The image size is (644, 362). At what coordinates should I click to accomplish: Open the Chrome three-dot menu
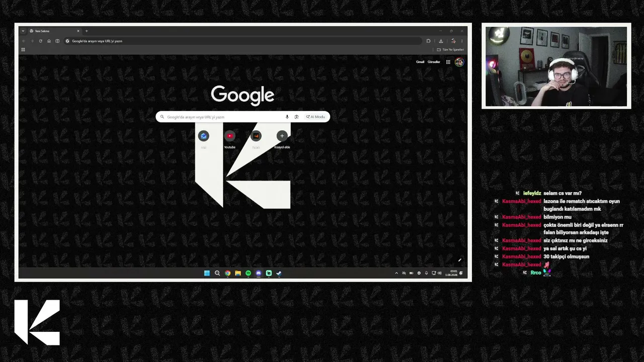tap(462, 41)
